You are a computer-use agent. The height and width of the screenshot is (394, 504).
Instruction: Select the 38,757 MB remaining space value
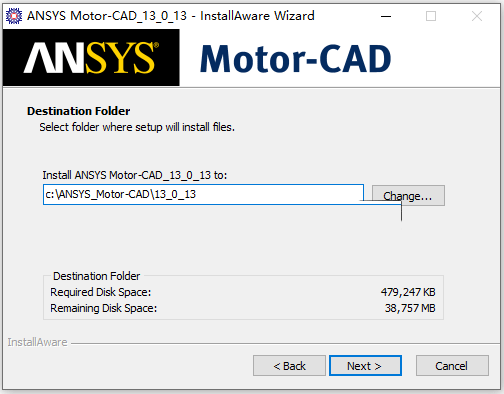tap(410, 308)
